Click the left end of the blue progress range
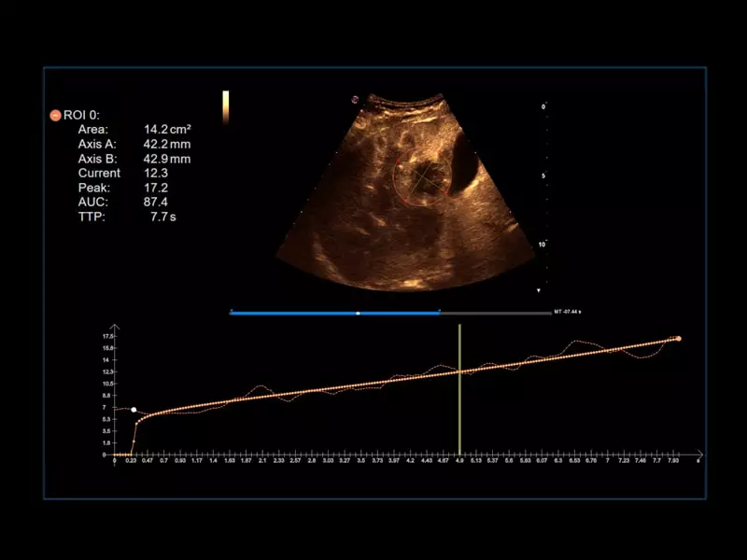This screenshot has height=560, width=747. [232, 314]
